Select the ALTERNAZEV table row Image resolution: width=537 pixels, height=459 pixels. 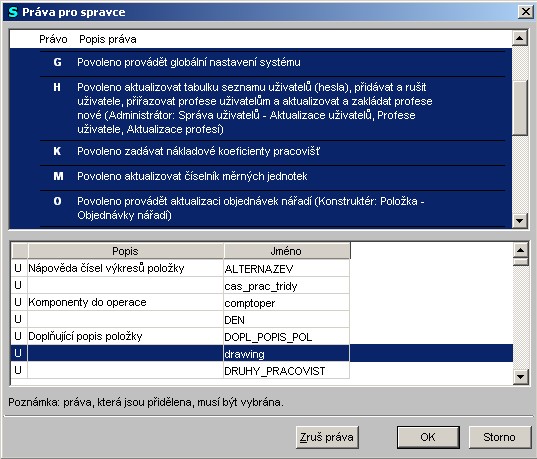tap(180, 268)
